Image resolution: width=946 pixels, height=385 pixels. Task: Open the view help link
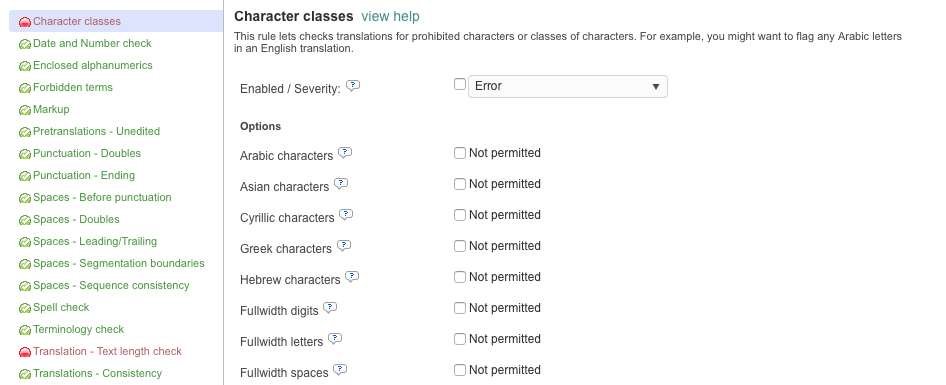coord(390,16)
